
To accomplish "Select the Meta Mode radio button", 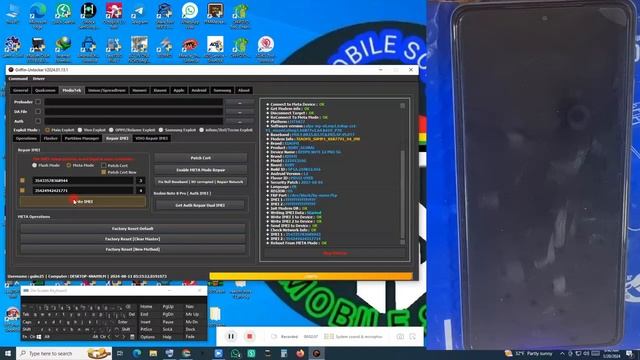I will (69, 165).
